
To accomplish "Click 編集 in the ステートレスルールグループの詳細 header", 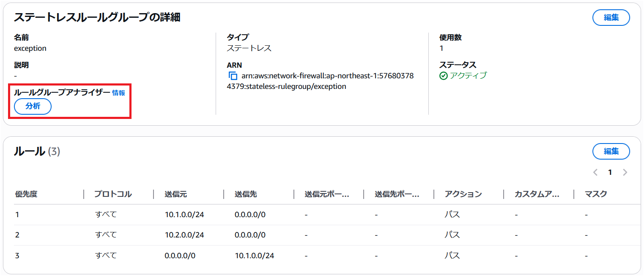I will [611, 17].
